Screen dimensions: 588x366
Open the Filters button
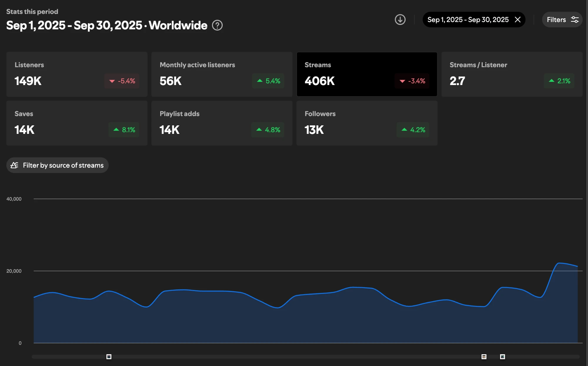point(562,20)
